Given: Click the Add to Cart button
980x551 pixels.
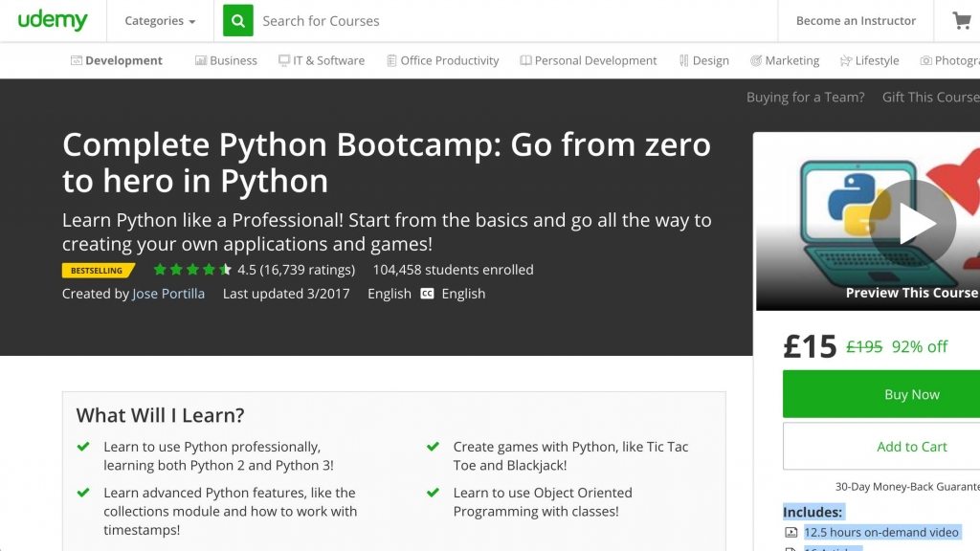Looking at the screenshot, I should pyautogui.click(x=911, y=446).
